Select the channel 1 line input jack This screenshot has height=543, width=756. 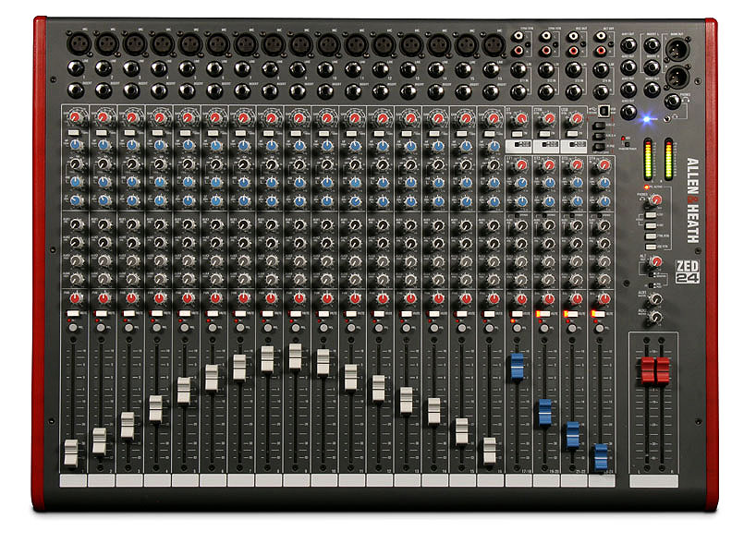pos(76,68)
